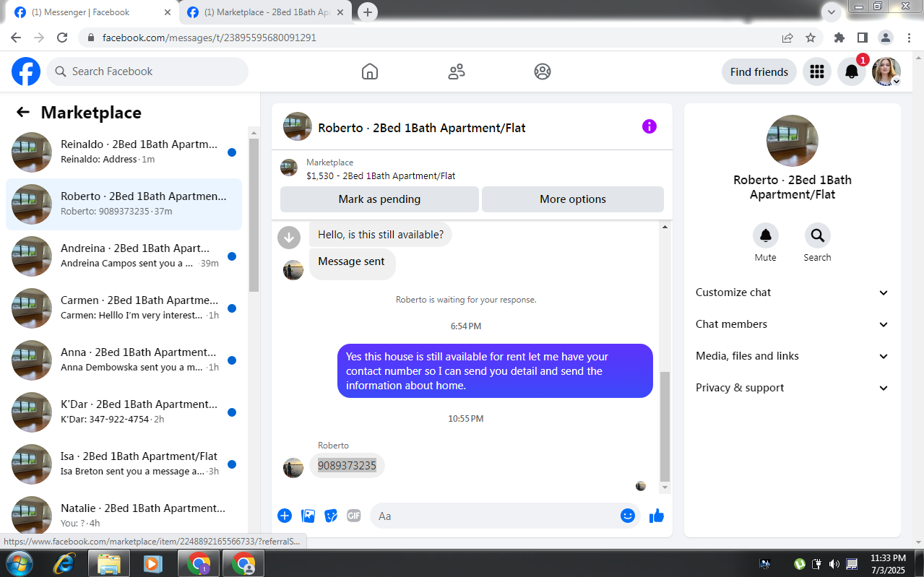Expand Customize chat section

(x=792, y=292)
